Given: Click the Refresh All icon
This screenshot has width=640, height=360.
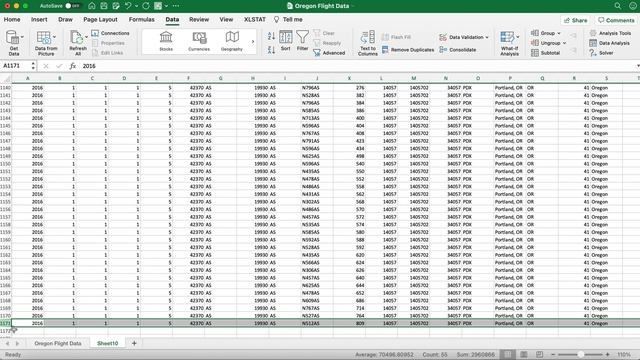Looking at the screenshot, I should tap(76, 38).
